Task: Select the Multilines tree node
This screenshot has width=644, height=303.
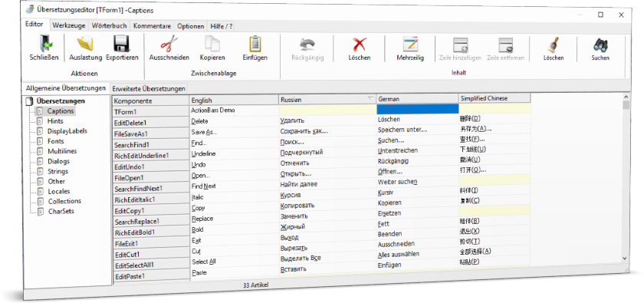Action: coord(62,151)
